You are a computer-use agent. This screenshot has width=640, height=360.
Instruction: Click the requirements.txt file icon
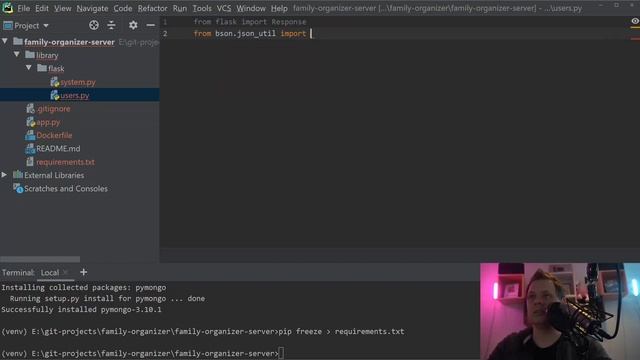(x=30, y=162)
